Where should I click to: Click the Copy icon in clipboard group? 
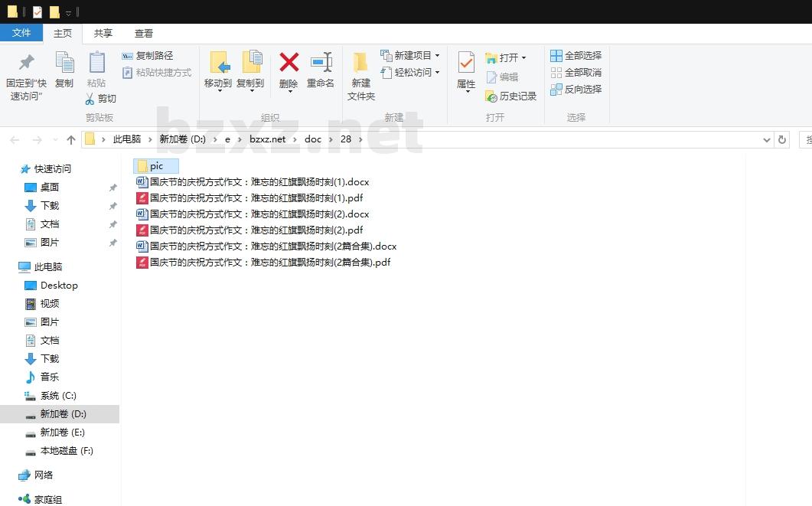(x=64, y=63)
